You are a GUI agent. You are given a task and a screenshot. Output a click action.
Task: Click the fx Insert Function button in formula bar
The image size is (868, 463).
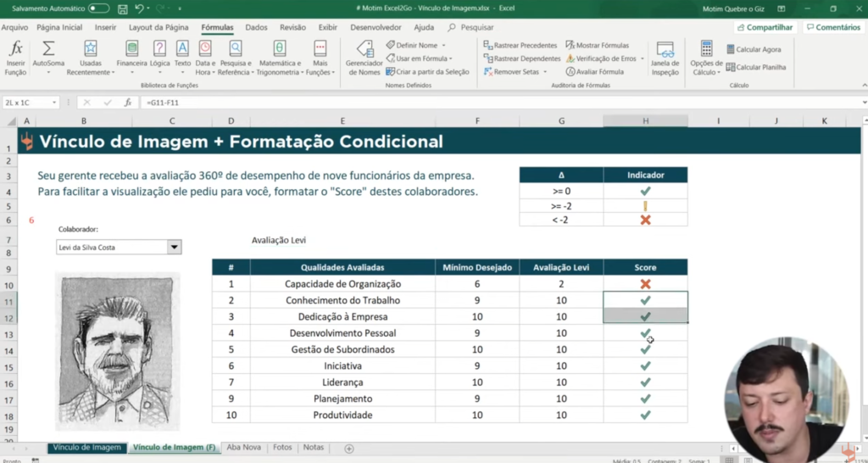[128, 103]
